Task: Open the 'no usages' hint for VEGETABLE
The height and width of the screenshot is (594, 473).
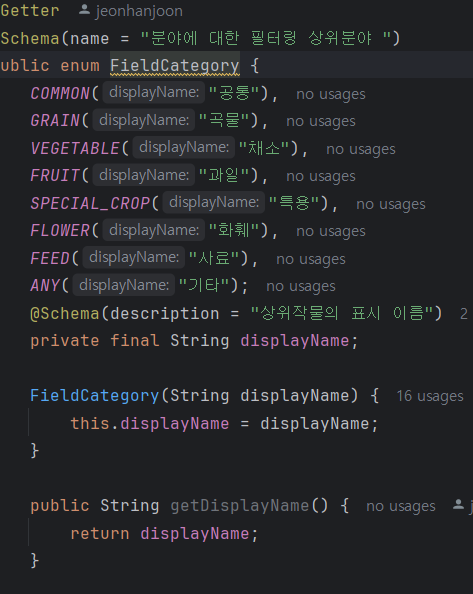Action: [x=361, y=149]
